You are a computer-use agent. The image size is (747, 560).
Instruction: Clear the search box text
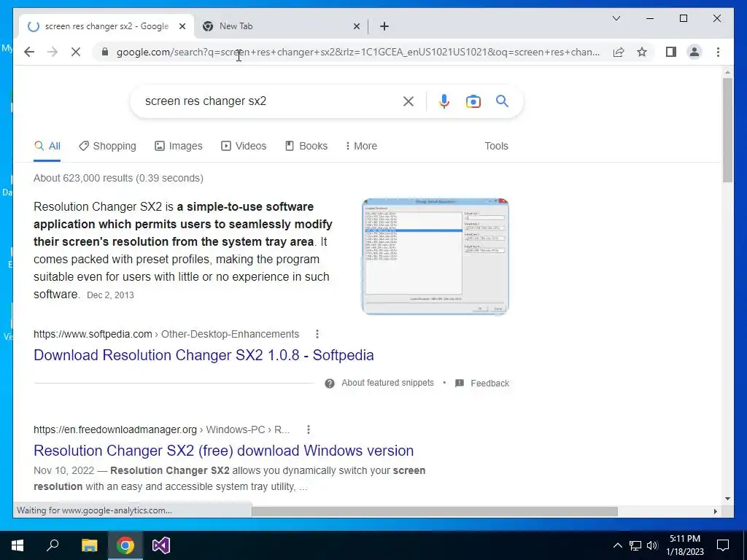[x=409, y=101]
